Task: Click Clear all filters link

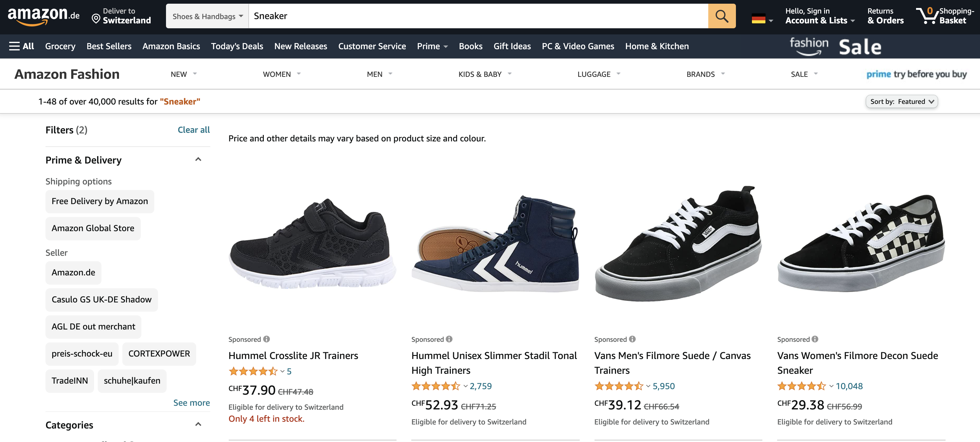Action: pos(194,130)
